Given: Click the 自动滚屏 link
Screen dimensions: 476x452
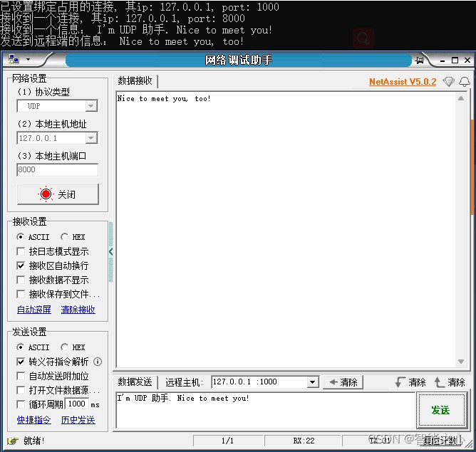Looking at the screenshot, I should click(x=34, y=310).
